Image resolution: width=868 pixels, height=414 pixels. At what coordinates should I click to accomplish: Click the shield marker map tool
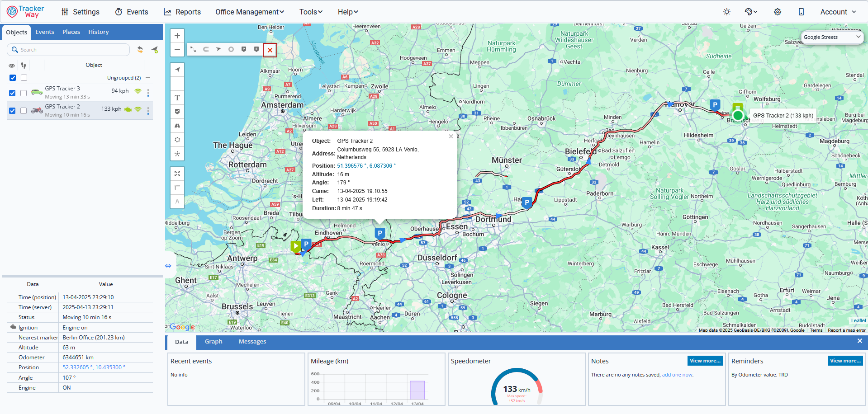point(177,112)
